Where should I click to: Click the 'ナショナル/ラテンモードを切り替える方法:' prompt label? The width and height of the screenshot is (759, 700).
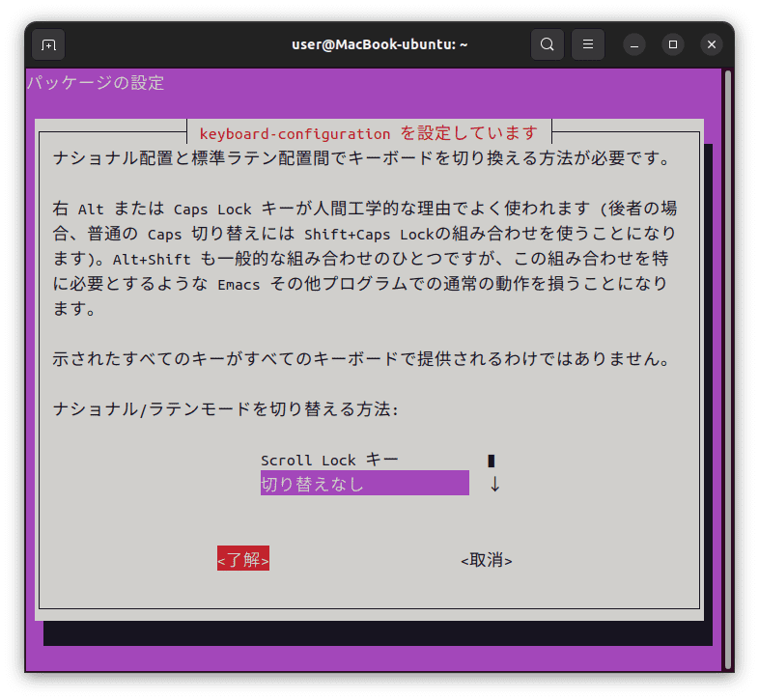[x=225, y=409]
